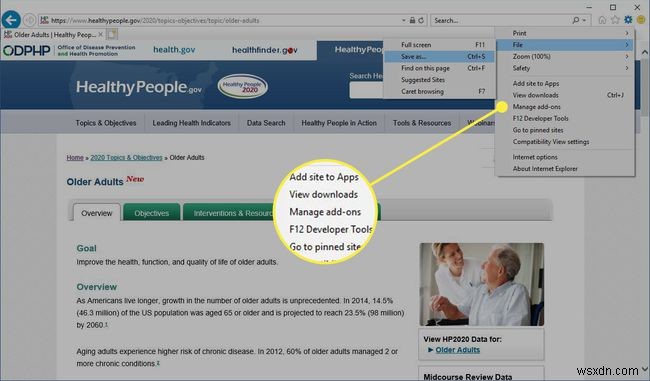
Task: Click the search magnifier icon
Action: pyautogui.click(x=575, y=20)
